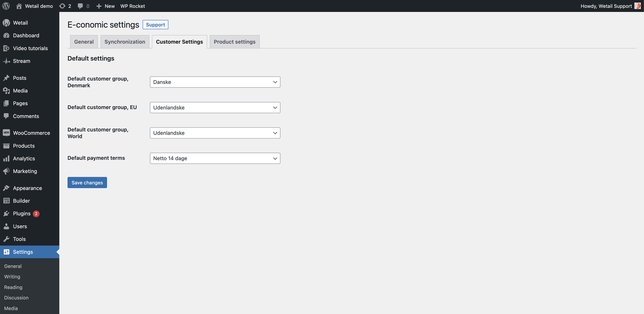Open the General tab
This screenshot has width=644, height=314.
click(84, 42)
